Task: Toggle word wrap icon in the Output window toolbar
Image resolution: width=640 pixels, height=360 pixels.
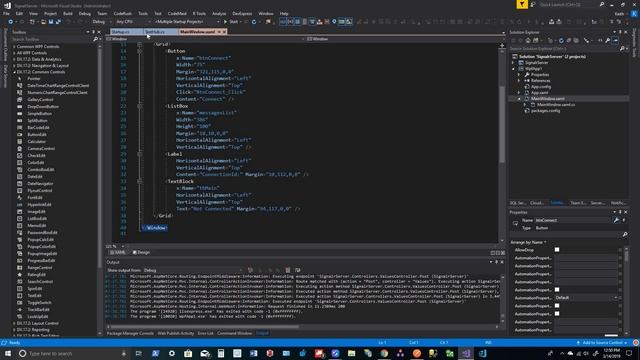Action: click(298, 270)
